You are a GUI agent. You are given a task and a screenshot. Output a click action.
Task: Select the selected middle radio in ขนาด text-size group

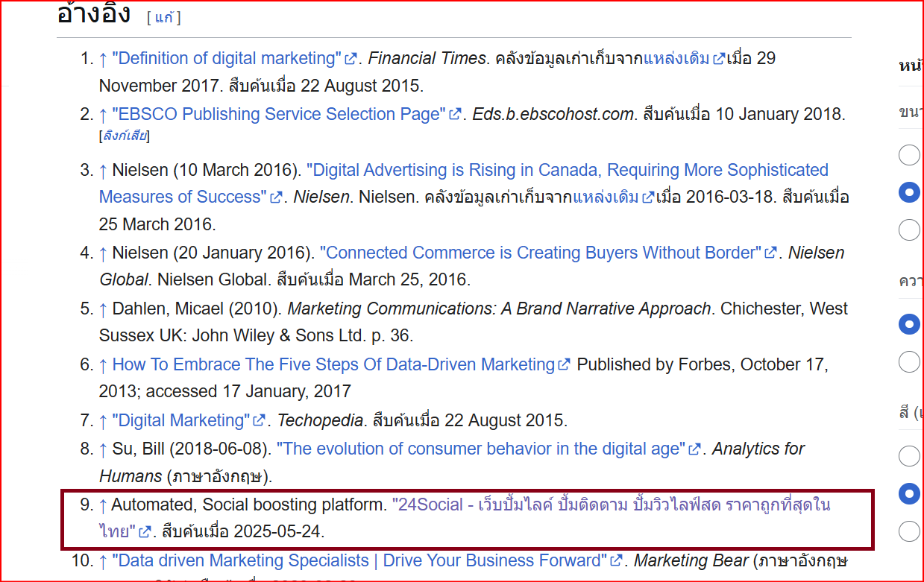[x=909, y=192]
